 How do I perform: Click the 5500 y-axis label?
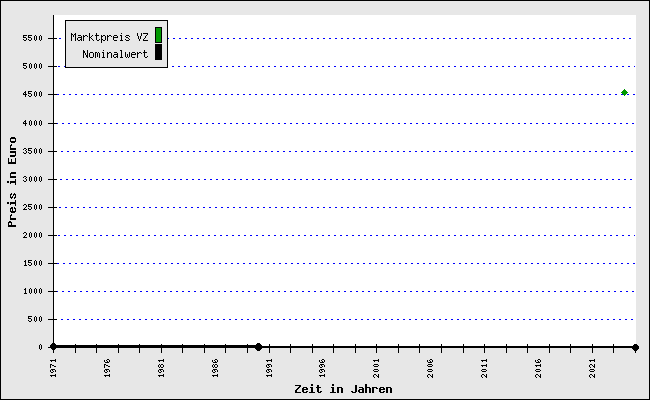pyautogui.click(x=34, y=38)
